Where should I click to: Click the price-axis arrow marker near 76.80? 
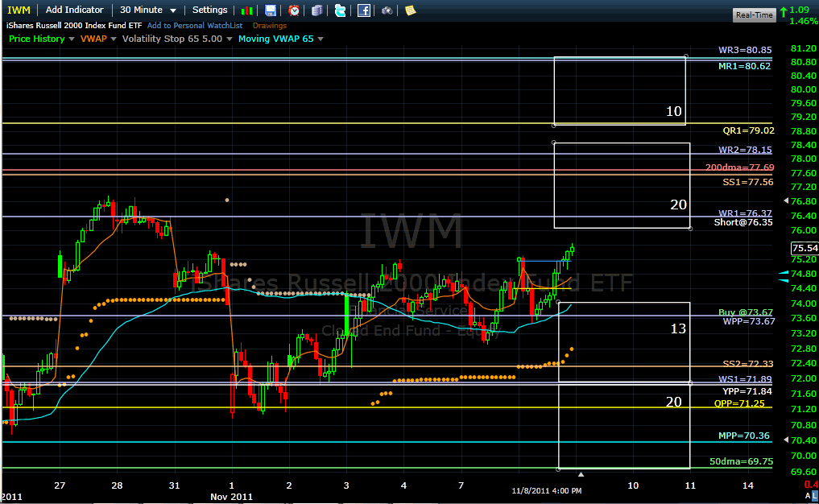tap(786, 200)
